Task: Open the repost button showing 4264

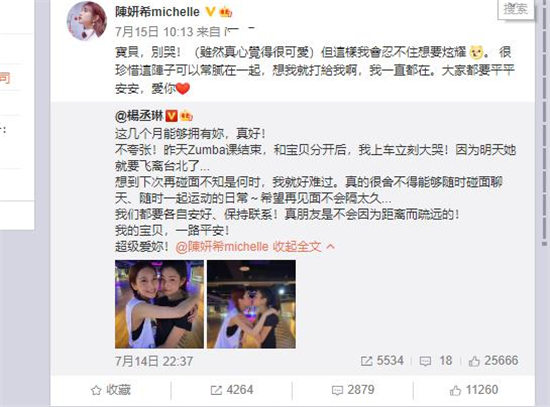Action: click(232, 390)
